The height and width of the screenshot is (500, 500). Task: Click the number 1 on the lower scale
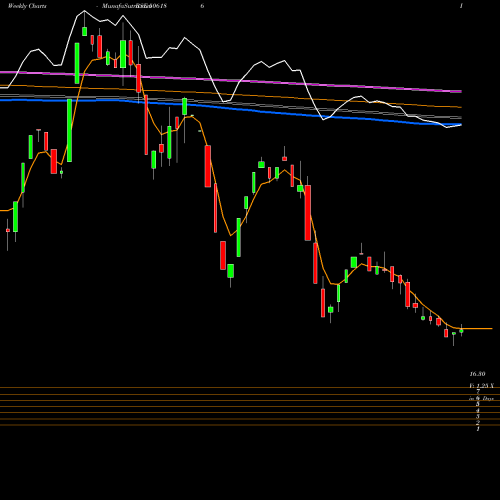pyautogui.click(x=478, y=429)
